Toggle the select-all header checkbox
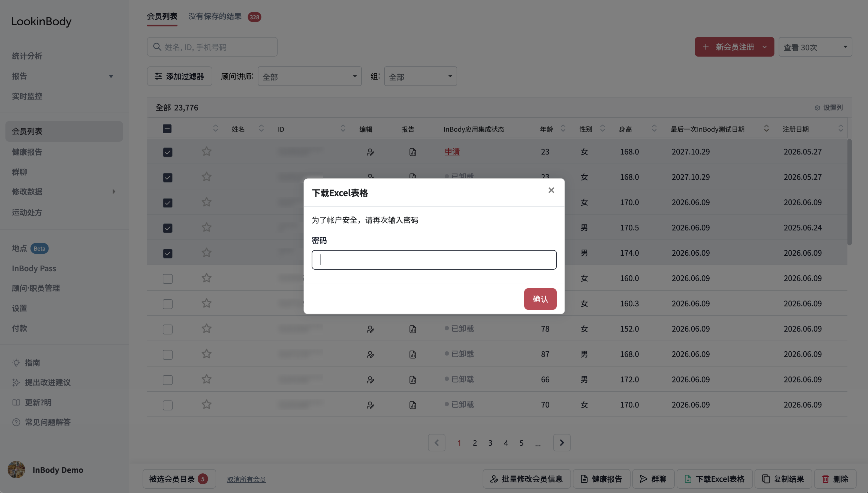The width and height of the screenshot is (868, 493). [x=167, y=129]
